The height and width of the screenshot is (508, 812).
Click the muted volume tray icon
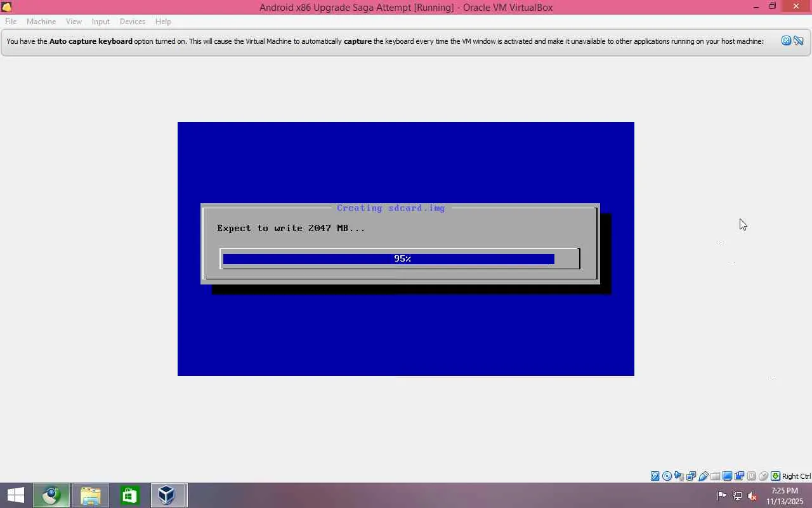pos(752,496)
